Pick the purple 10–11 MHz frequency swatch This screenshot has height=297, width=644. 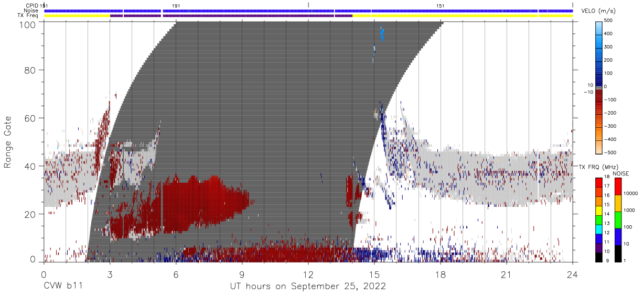(x=599, y=247)
